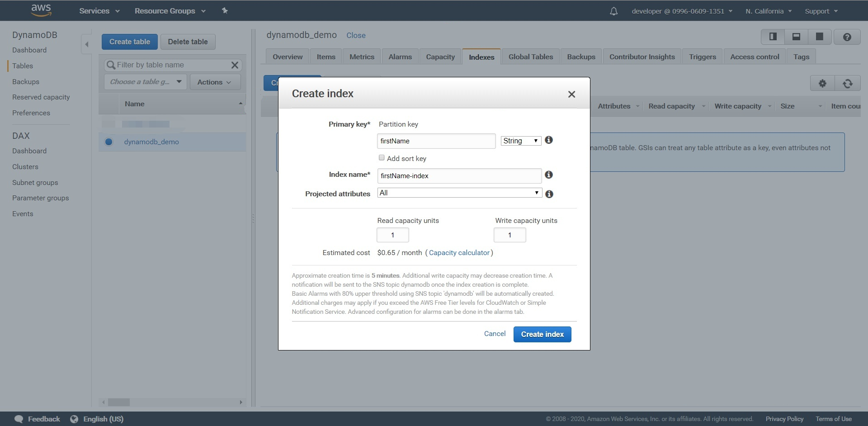Open Terms of Use footer link
The height and width of the screenshot is (426, 868).
(x=834, y=419)
